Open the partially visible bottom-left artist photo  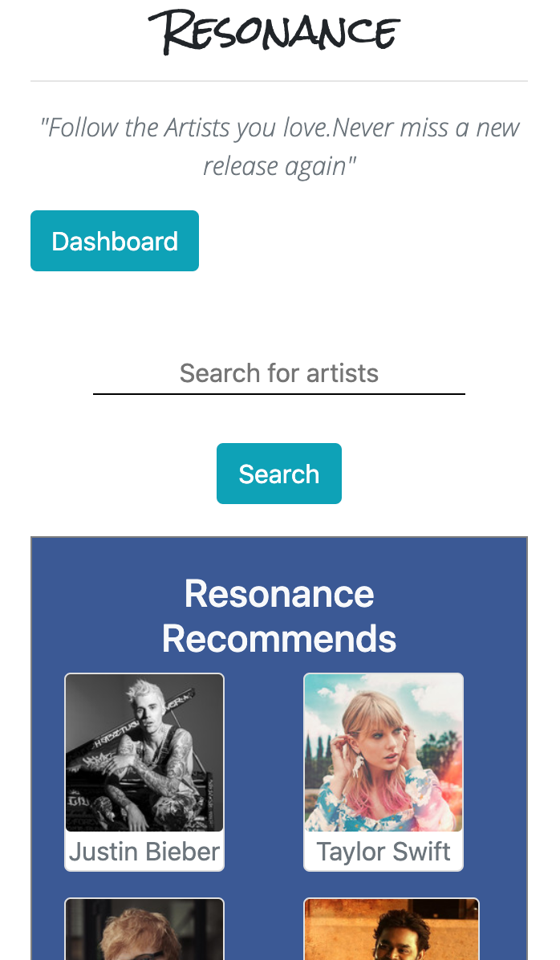point(144,929)
